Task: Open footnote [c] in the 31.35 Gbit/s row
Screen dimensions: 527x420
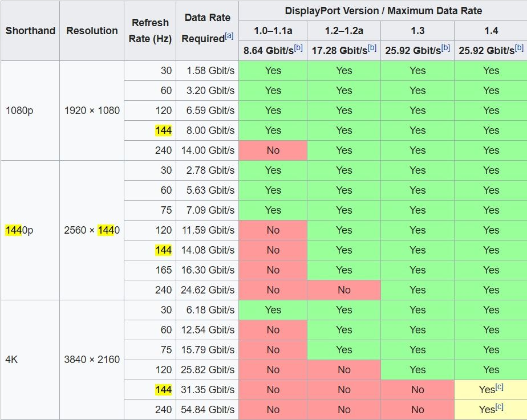Action: [x=500, y=387]
